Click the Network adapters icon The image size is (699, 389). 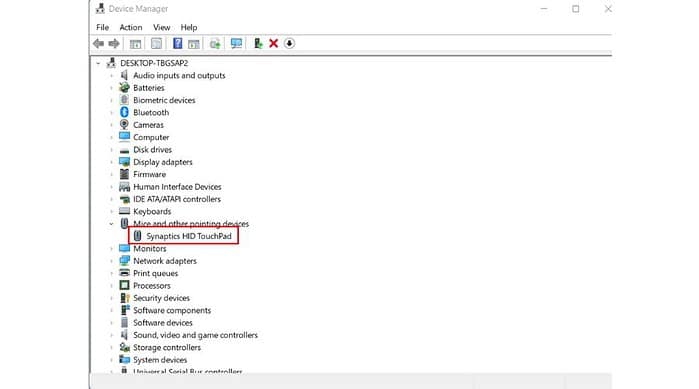pos(124,261)
